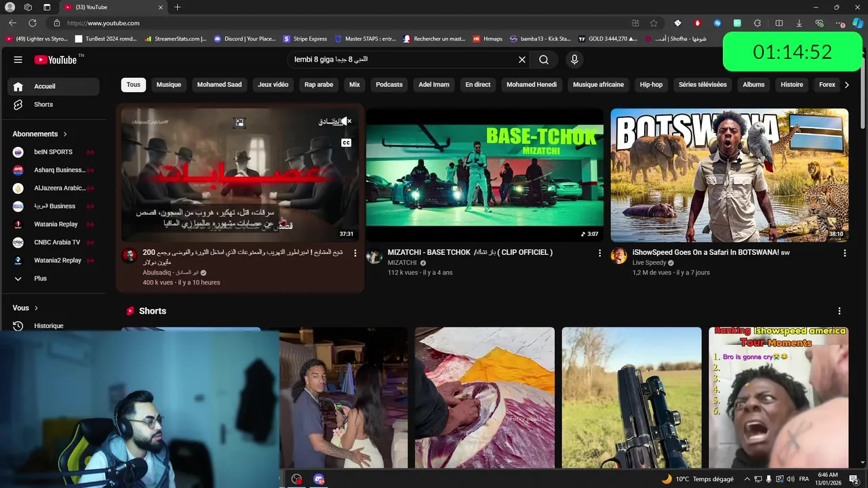Clear the search box with X
This screenshot has width=868, height=488.
(x=522, y=60)
